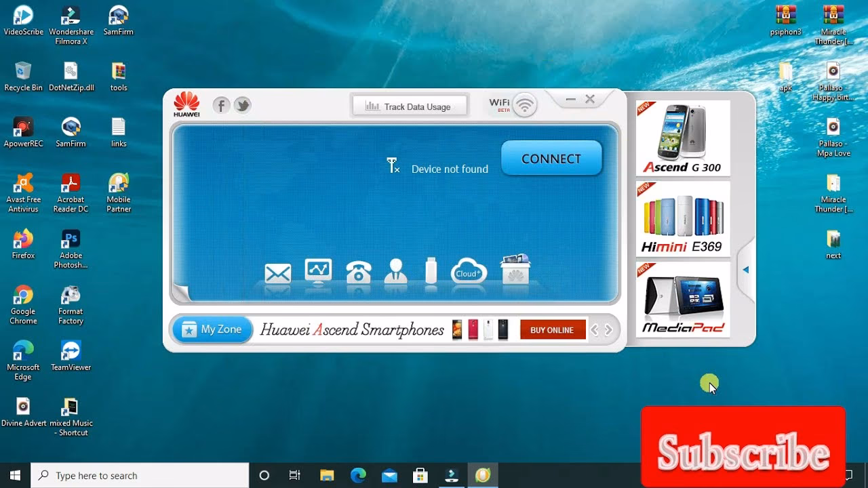The width and height of the screenshot is (868, 488).
Task: Click the BUY ONLINE button
Action: (552, 329)
